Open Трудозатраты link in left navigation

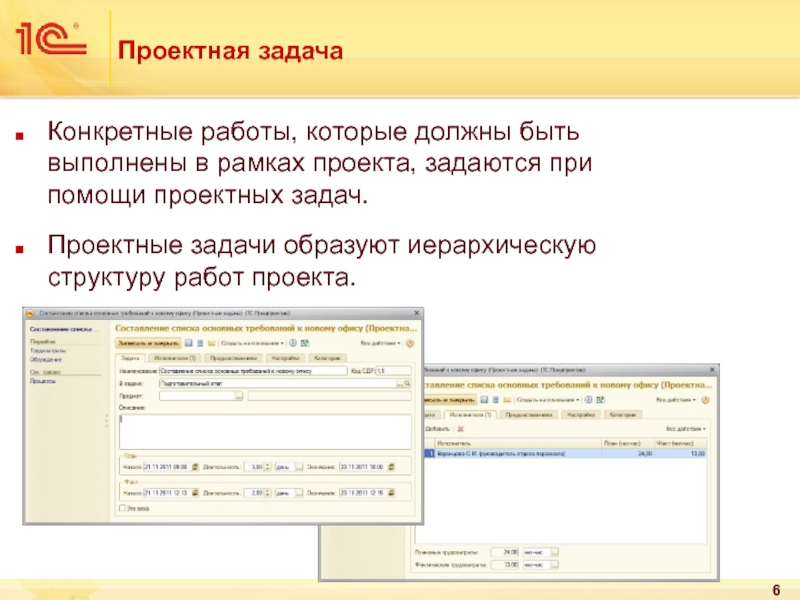click(x=48, y=351)
